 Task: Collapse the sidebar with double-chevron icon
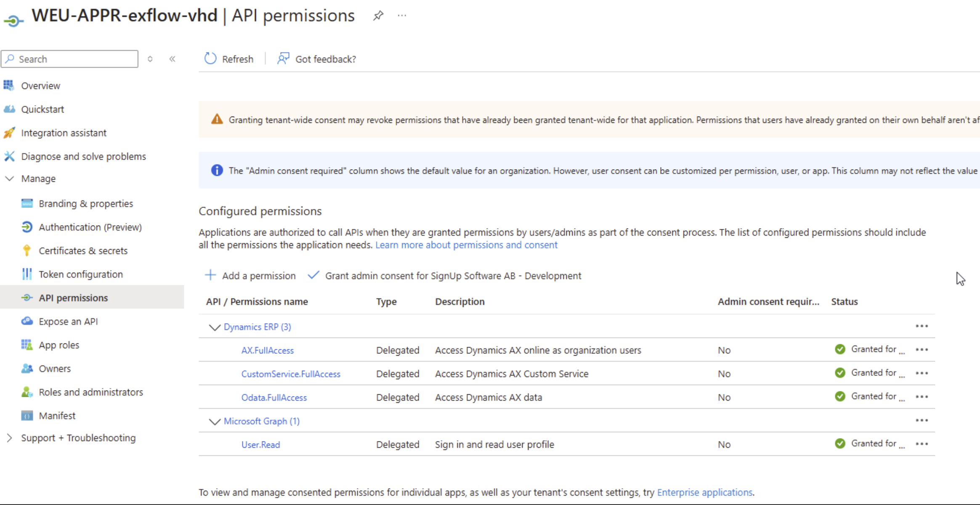[172, 59]
